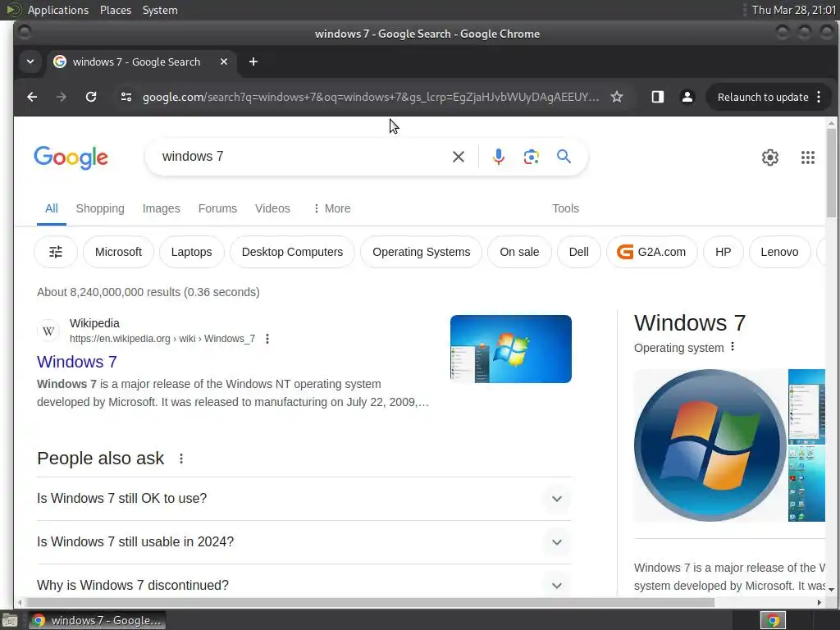Expand "Why is Windows 7 discontinued?"
The height and width of the screenshot is (630, 840).
tap(304, 585)
